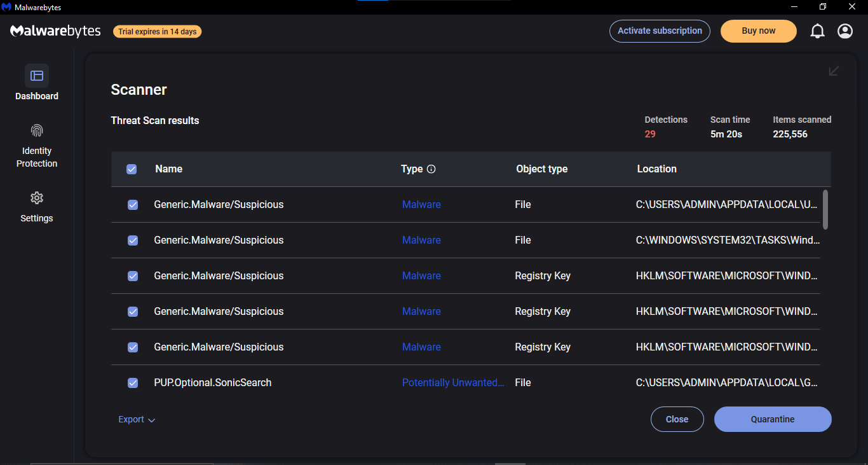Sort by the Object type column header
868x465 pixels.
(542, 169)
